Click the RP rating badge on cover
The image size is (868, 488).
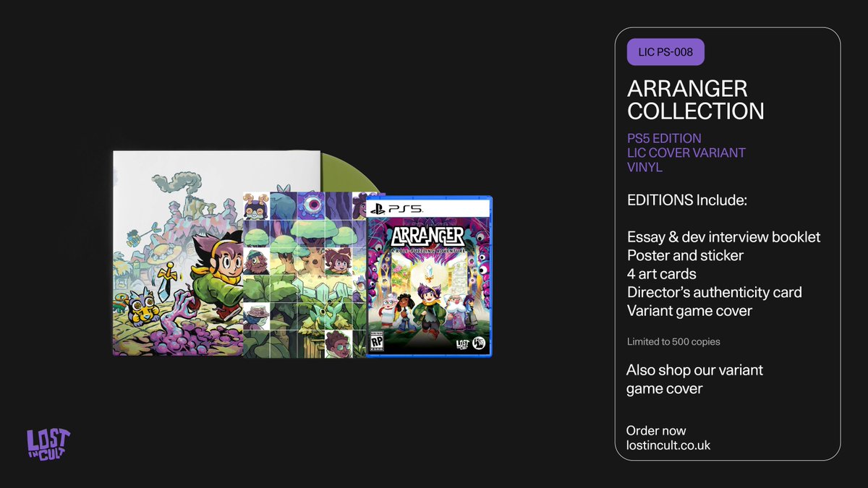click(377, 340)
